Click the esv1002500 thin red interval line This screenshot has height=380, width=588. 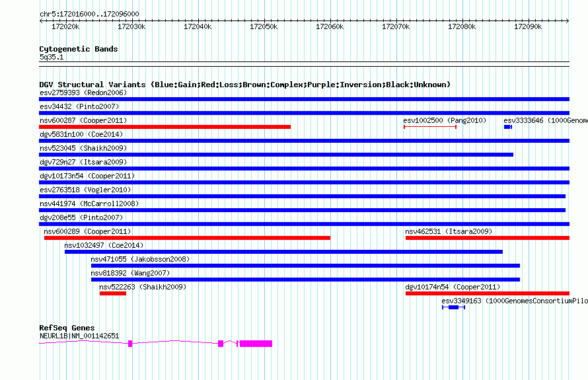coord(430,127)
